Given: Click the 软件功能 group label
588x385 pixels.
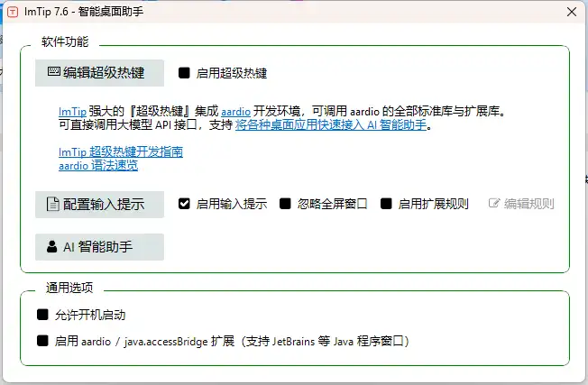Looking at the screenshot, I should [x=65, y=41].
